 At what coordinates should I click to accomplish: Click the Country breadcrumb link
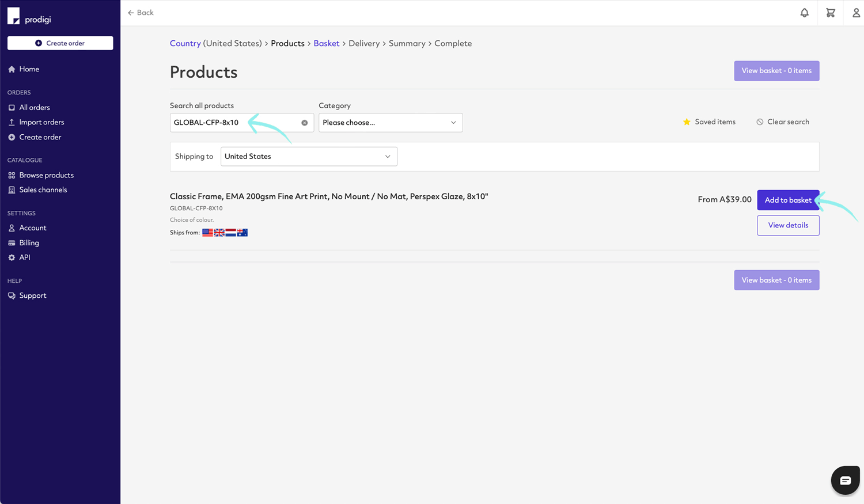[x=185, y=43]
